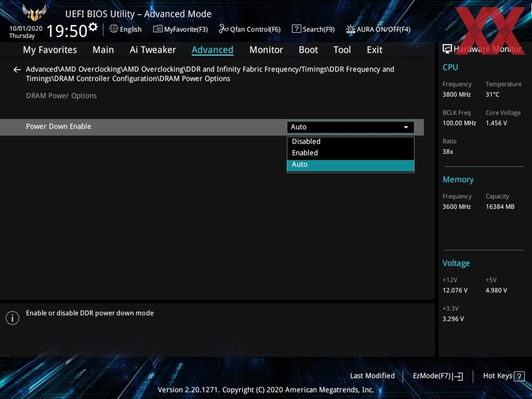Screen dimensions: 532x399
Task: Click the AURA light bulb icon
Action: [350, 29]
